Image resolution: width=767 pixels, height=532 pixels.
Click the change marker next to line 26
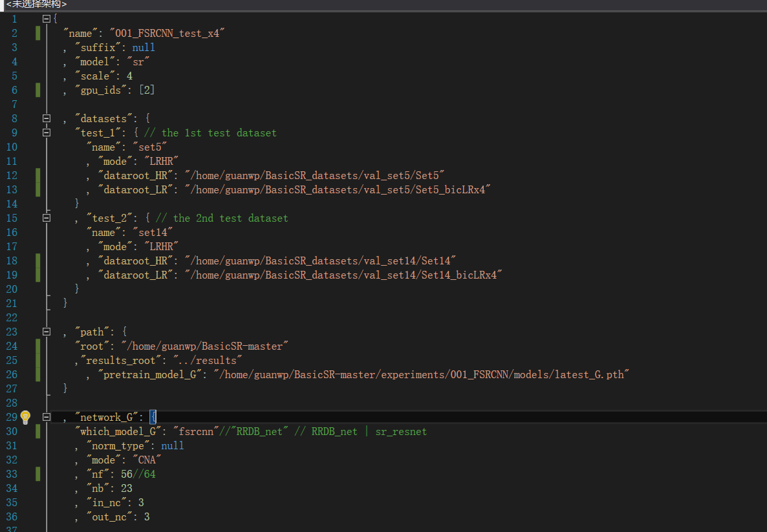click(38, 374)
